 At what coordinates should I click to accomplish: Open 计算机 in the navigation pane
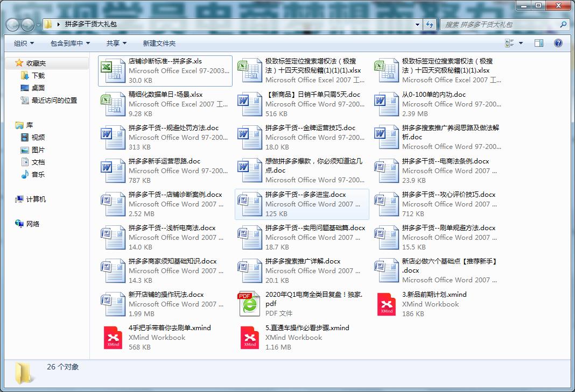click(36, 199)
